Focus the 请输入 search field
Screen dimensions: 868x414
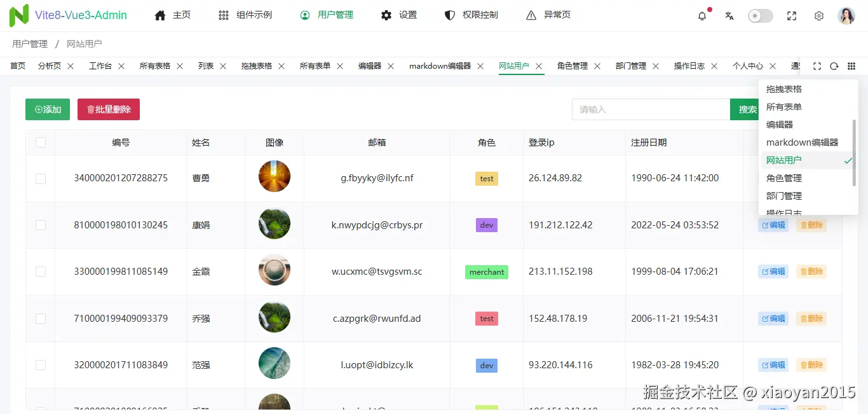coord(651,109)
